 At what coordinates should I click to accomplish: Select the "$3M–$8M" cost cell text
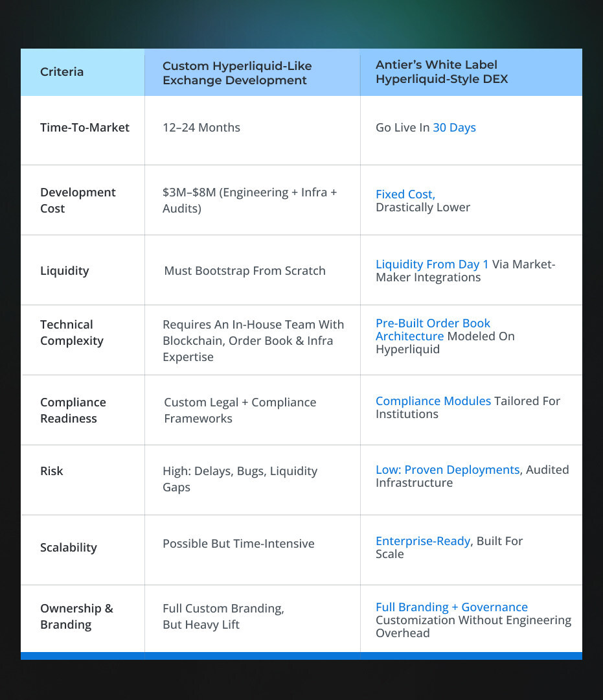[249, 200]
